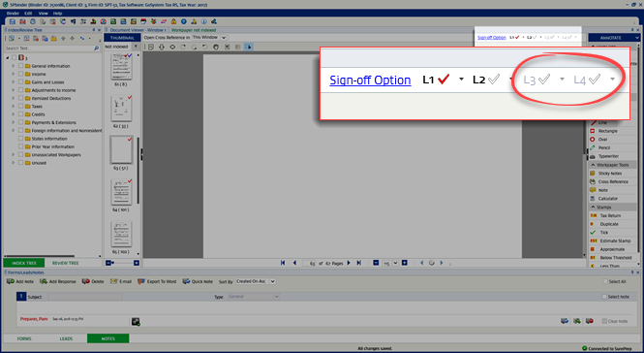This screenshot has width=644, height=353.
Task: Go to the next page
Action: (x=349, y=263)
